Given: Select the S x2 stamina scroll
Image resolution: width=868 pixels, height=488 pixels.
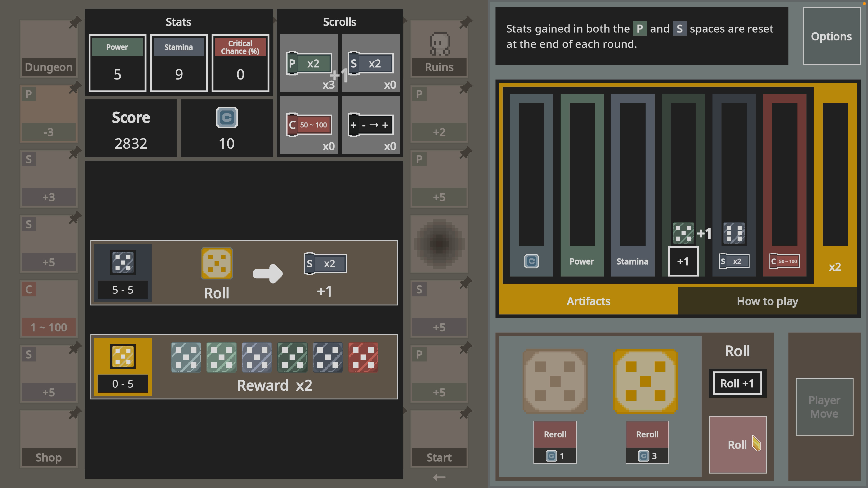Looking at the screenshot, I should 371,63.
